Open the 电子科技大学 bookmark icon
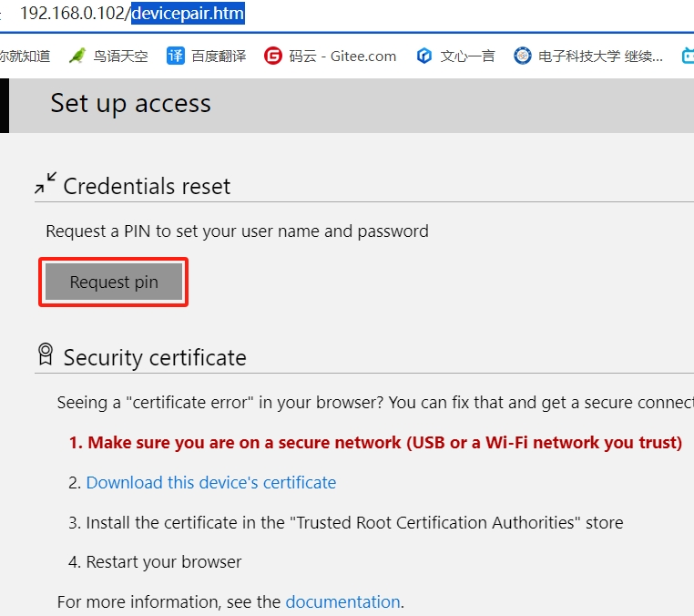The height and width of the screenshot is (616, 694). (x=522, y=56)
